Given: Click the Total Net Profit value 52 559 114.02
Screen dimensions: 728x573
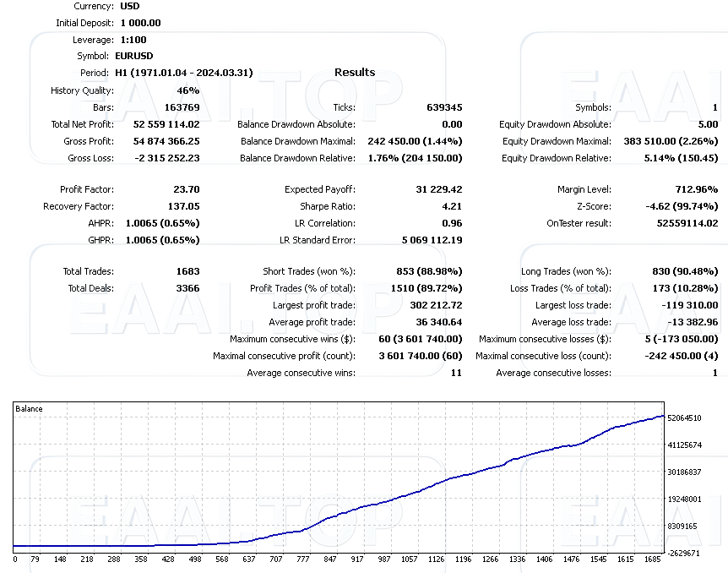Looking at the screenshot, I should point(166,124).
